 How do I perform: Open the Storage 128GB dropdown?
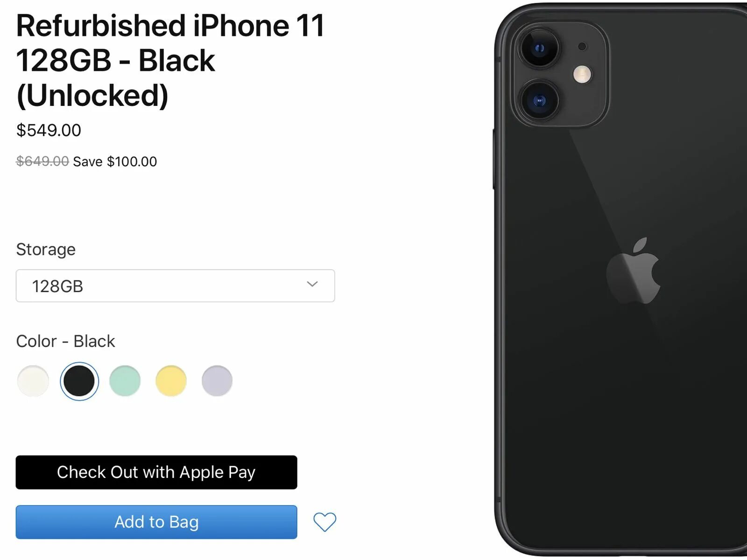175,286
